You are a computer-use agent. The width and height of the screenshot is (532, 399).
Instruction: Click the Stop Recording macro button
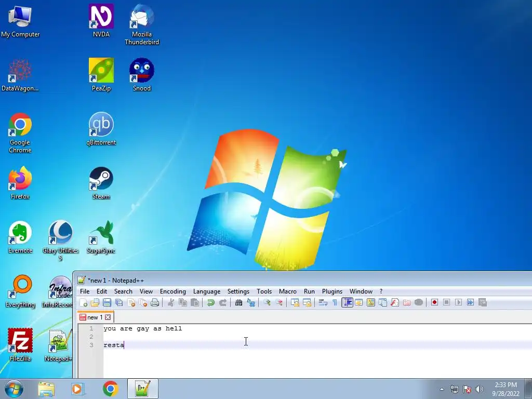tap(446, 302)
